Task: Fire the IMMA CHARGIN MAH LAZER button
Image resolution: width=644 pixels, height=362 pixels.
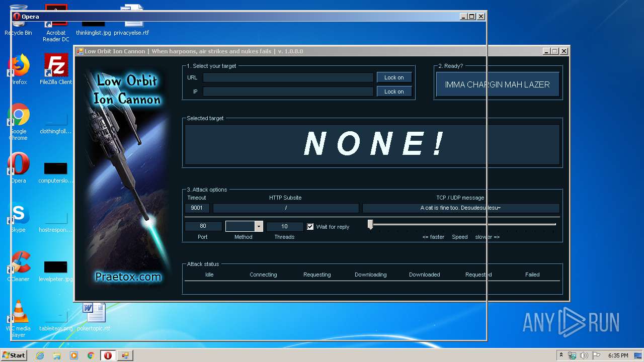Action: tap(497, 84)
